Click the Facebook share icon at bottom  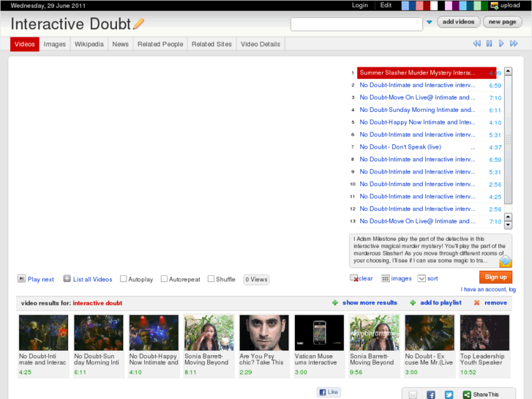[431, 395]
